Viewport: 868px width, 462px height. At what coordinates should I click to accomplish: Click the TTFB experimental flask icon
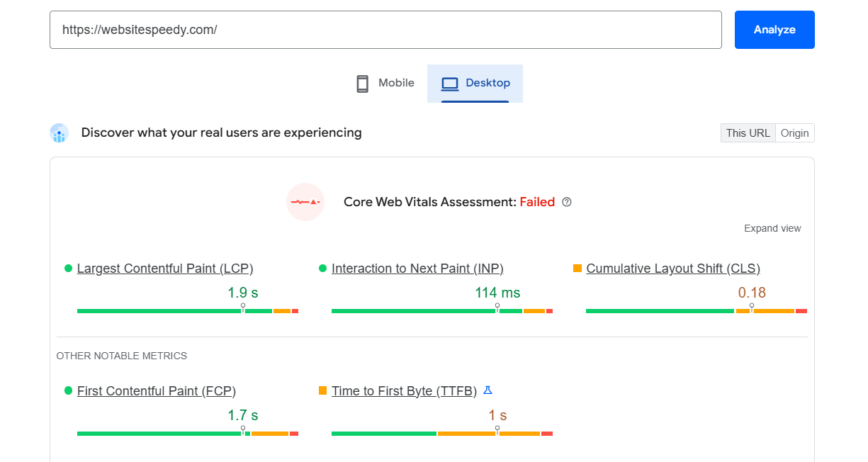click(487, 390)
